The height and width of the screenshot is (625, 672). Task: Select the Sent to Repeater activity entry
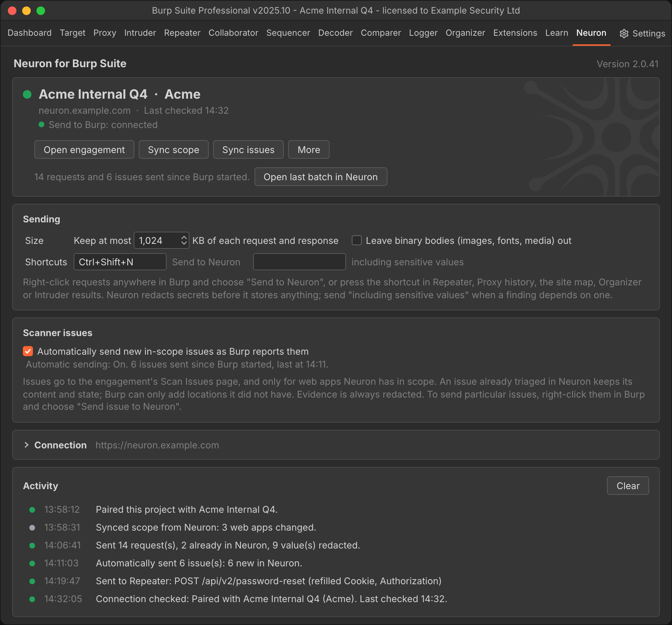point(268,581)
